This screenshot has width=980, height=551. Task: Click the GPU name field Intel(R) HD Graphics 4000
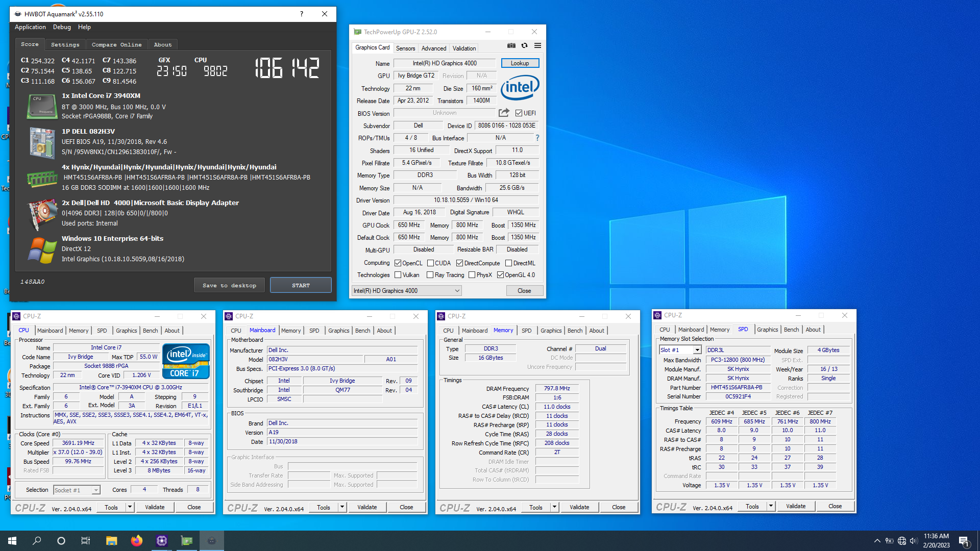click(445, 63)
